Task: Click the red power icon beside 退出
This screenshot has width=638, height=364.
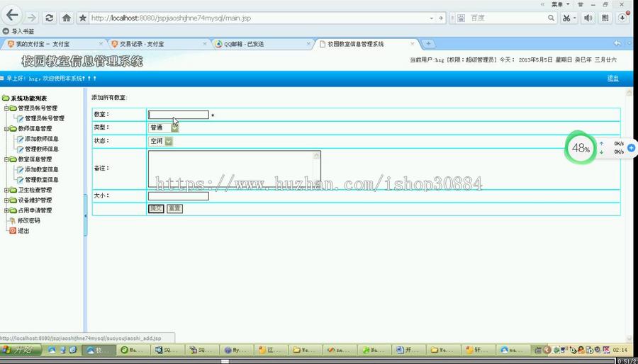Action: pos(13,231)
